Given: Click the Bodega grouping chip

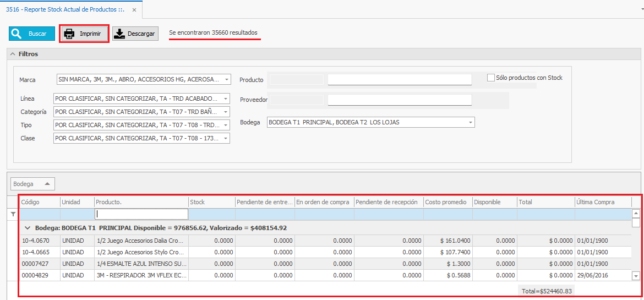Looking at the screenshot, I should pos(32,184).
